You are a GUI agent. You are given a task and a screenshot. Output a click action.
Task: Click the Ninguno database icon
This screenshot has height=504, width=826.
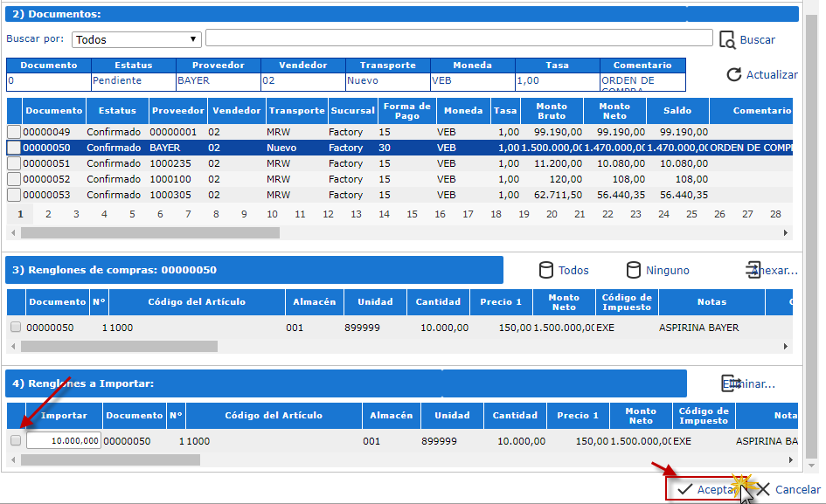pyautogui.click(x=634, y=270)
